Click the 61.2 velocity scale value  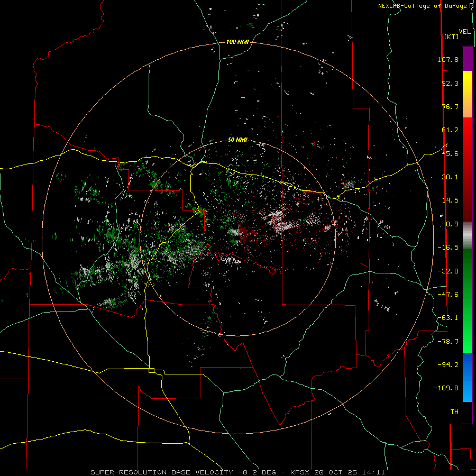coord(450,130)
